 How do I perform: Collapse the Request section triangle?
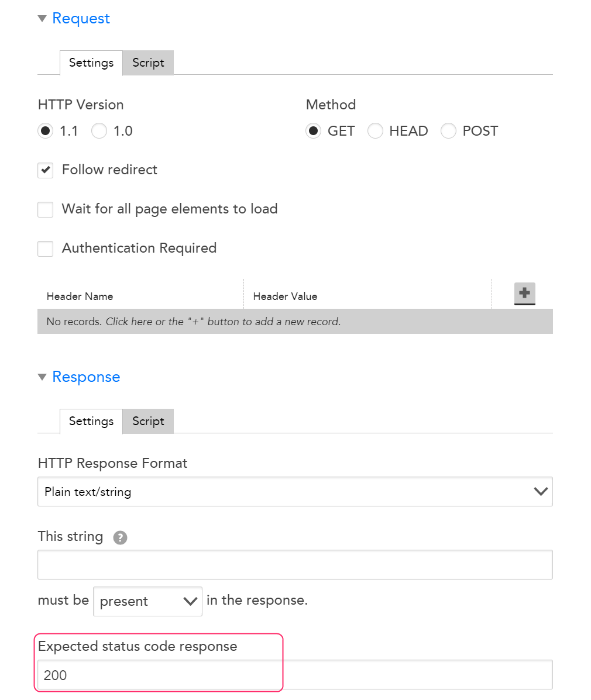point(43,19)
